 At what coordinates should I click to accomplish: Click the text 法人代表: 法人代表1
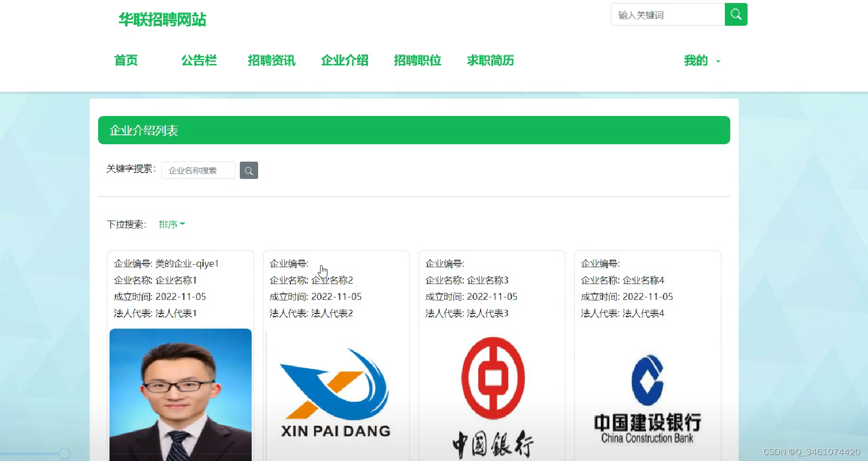coord(156,313)
